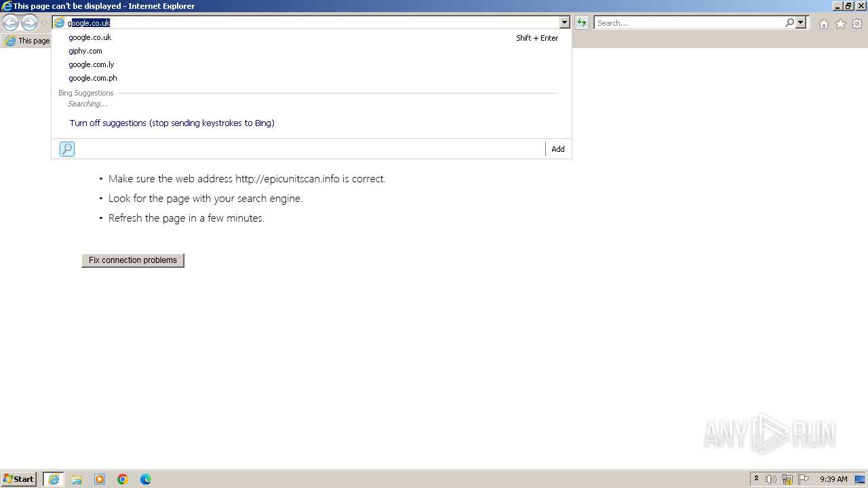The width and height of the screenshot is (868, 488).
Task: Select the Bing search provider icon
Action: pyautogui.click(x=67, y=149)
